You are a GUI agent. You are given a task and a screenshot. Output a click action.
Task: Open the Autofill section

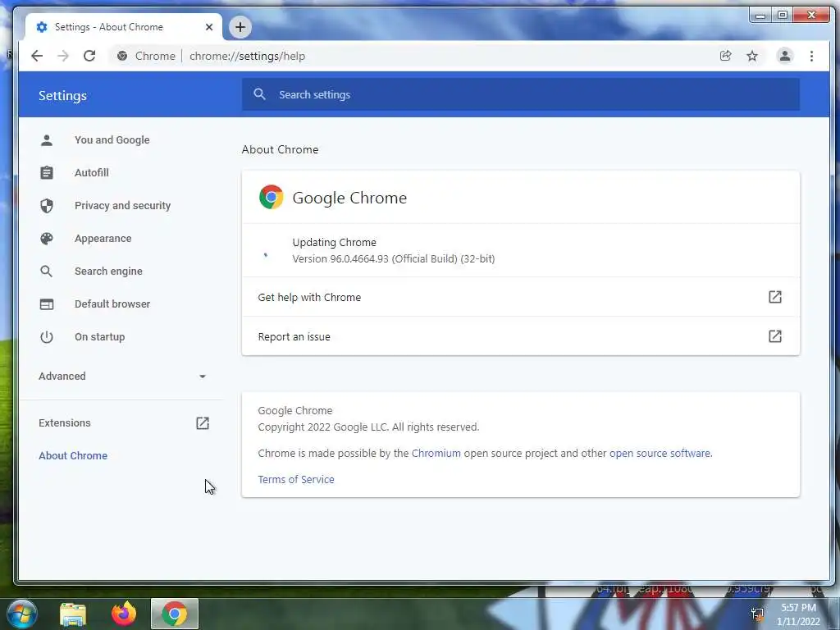[92, 172]
